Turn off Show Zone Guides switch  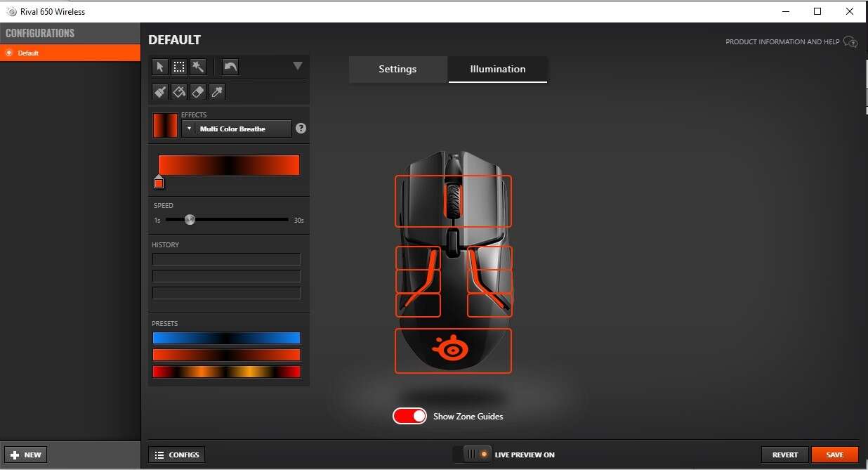point(409,416)
